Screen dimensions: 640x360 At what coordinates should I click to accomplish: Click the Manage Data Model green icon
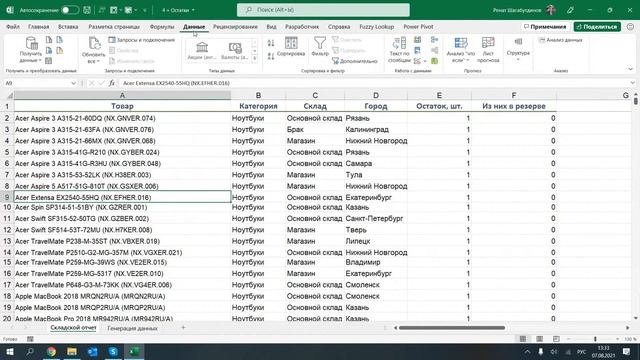click(434, 61)
